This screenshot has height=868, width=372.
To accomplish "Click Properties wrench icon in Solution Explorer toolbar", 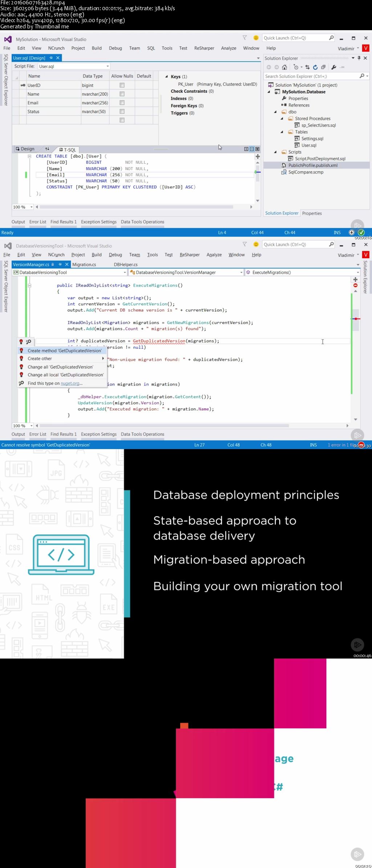I will [x=333, y=67].
